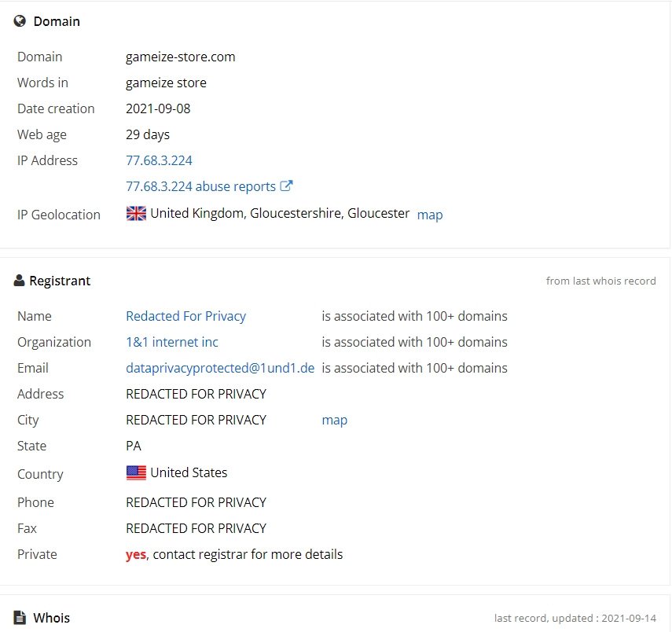Open map link next to Gloucester geolocation
The height and width of the screenshot is (632, 672).
point(430,215)
